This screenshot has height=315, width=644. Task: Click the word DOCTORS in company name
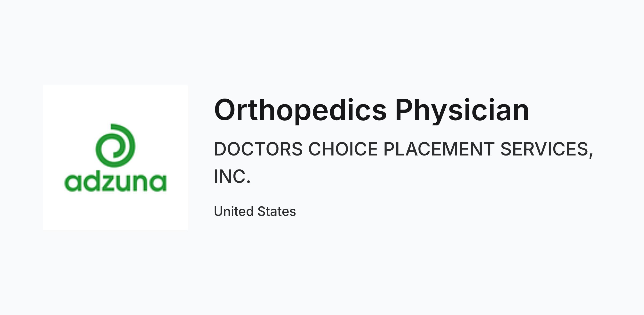coord(258,149)
